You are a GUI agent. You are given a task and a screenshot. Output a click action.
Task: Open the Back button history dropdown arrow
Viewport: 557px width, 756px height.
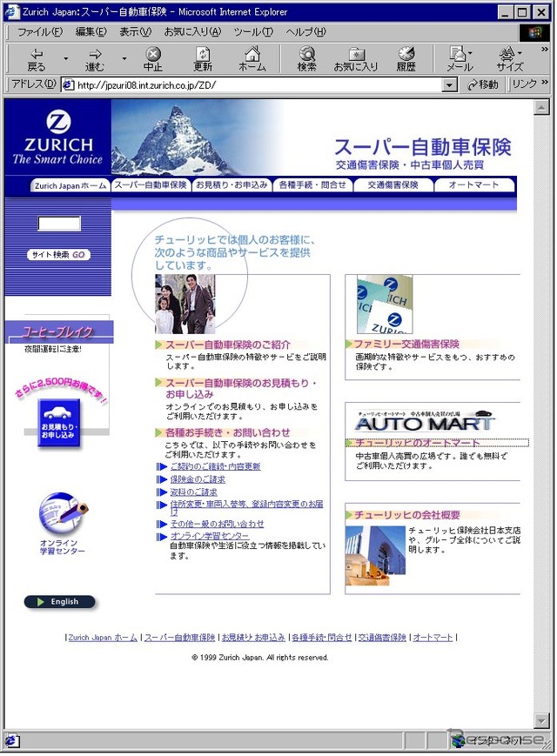(x=65, y=59)
